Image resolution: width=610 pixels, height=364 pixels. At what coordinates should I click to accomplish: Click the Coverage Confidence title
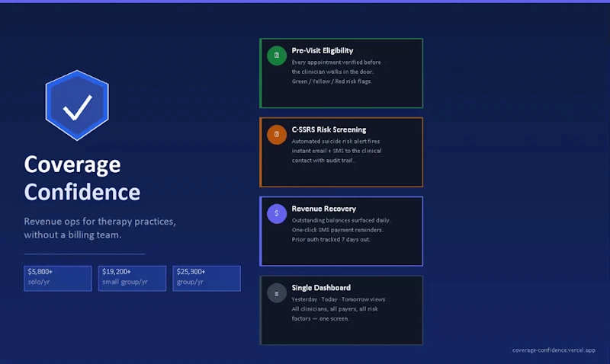82,178
